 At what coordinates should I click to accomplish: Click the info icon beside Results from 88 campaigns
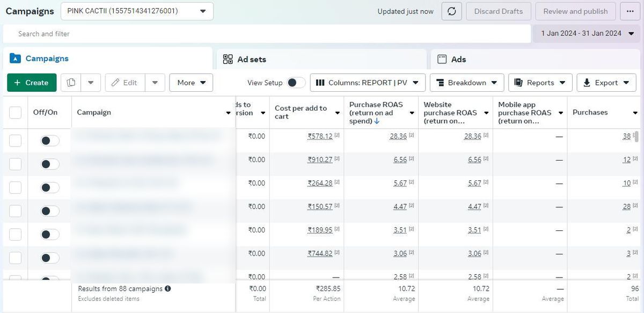(x=168, y=289)
